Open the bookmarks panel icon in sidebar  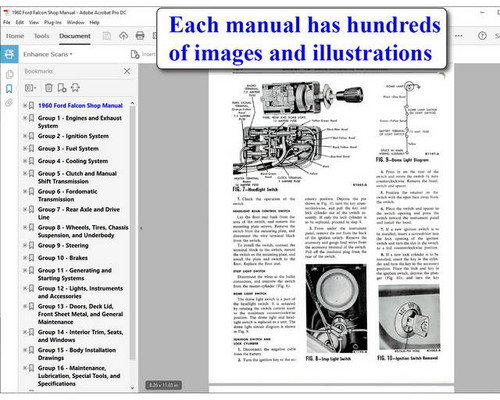coord(9,89)
